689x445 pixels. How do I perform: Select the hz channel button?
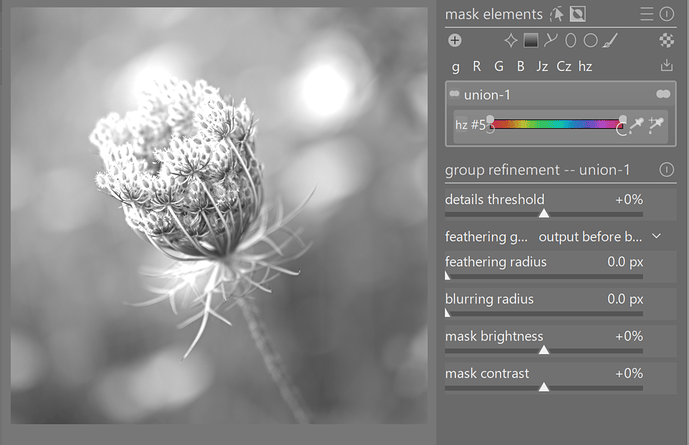point(585,66)
